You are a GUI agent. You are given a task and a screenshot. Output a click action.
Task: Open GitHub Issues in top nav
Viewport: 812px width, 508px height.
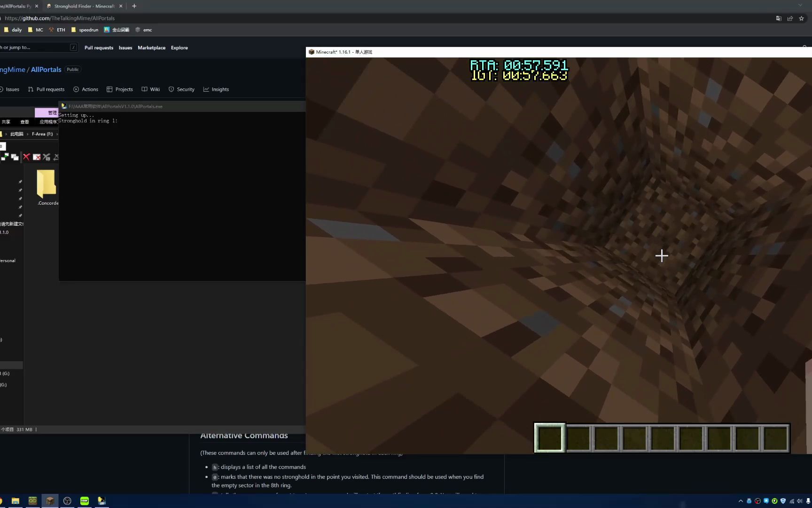(x=125, y=48)
